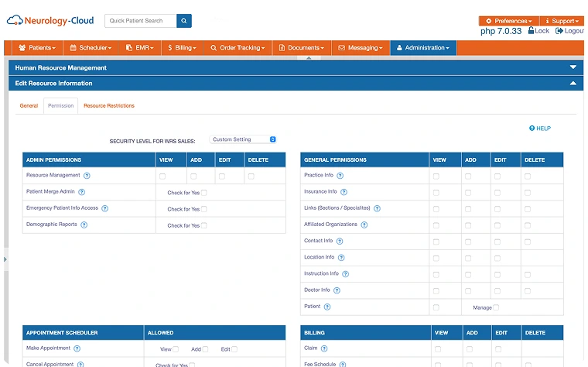Open the Order Tracking menu
Image resolution: width=588 pixels, height=367 pixels.
coord(238,48)
